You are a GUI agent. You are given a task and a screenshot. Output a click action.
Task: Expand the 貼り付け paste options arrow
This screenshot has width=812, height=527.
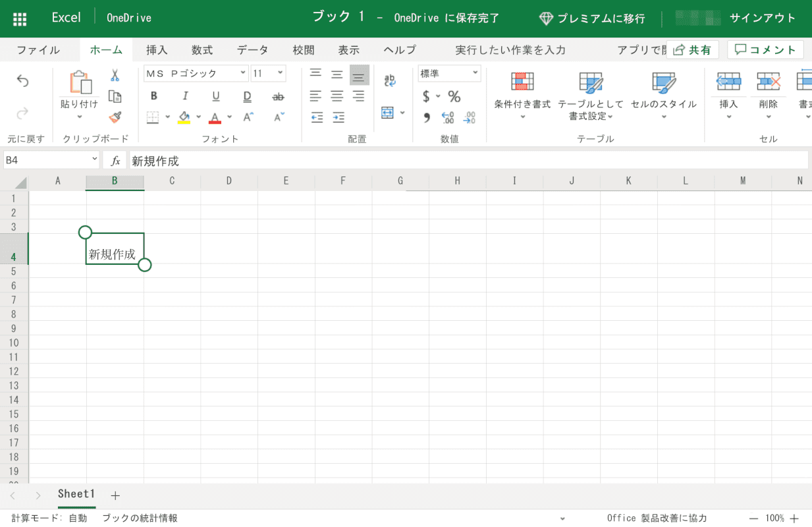(x=80, y=117)
